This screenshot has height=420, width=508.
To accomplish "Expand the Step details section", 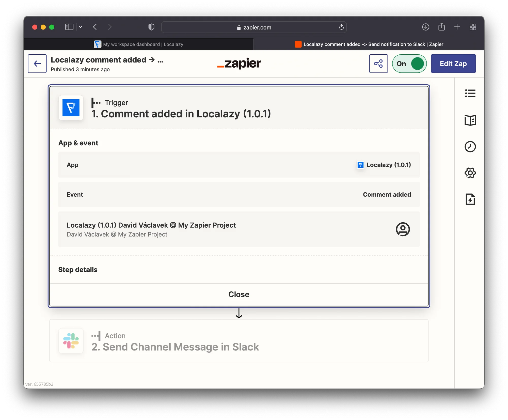I will pos(78,270).
